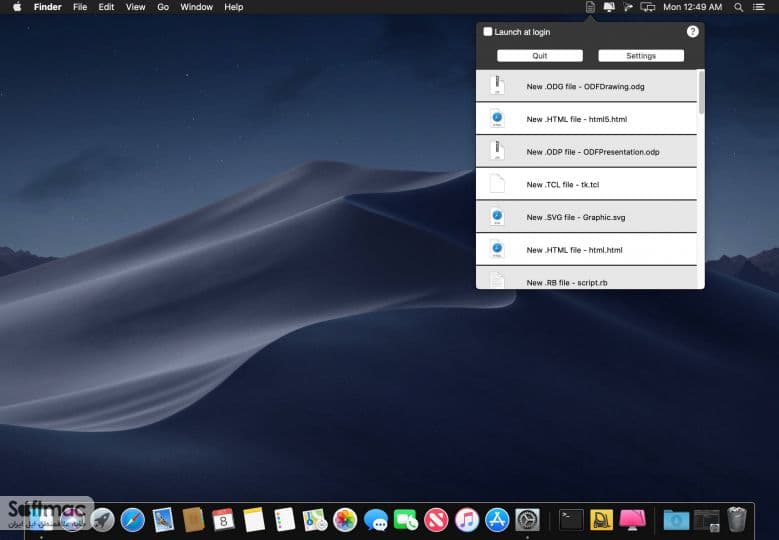
Task: Open Contacts book icon in Dock
Action: 193,520
